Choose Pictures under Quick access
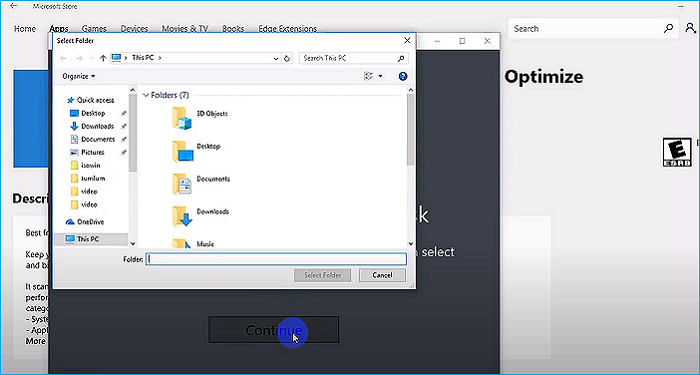The image size is (700, 375). 88,152
